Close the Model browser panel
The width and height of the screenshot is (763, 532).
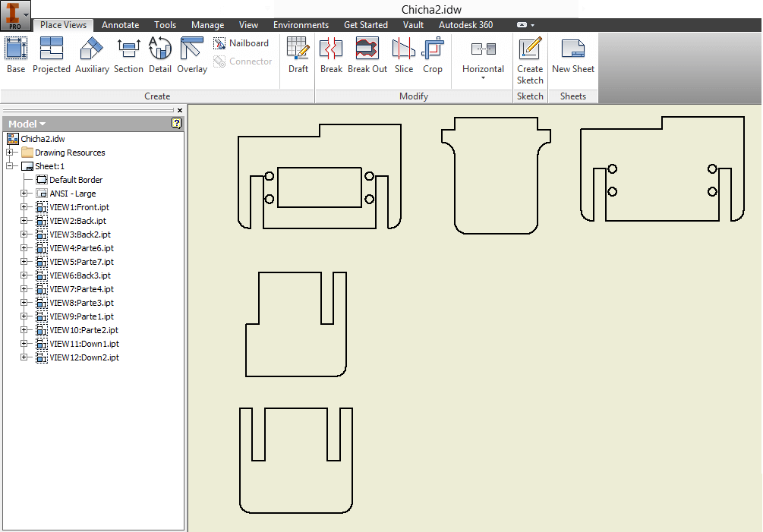click(x=180, y=110)
